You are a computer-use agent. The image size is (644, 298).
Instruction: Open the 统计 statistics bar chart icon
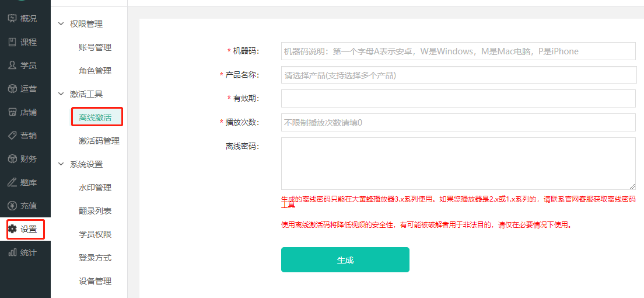tap(12, 252)
